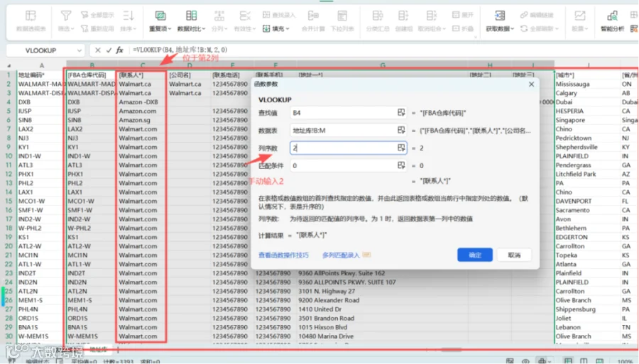Open the 获取数据 get data menu

(500, 21)
